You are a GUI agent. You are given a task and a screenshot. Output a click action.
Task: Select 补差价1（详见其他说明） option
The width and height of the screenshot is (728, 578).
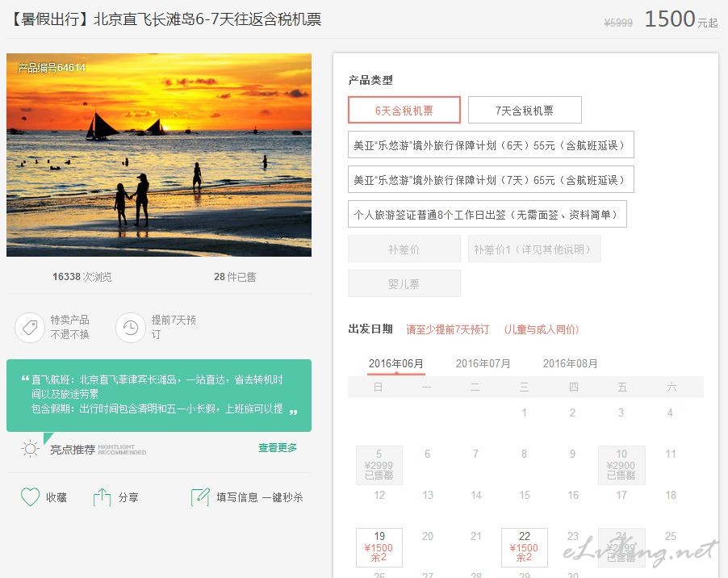534,249
